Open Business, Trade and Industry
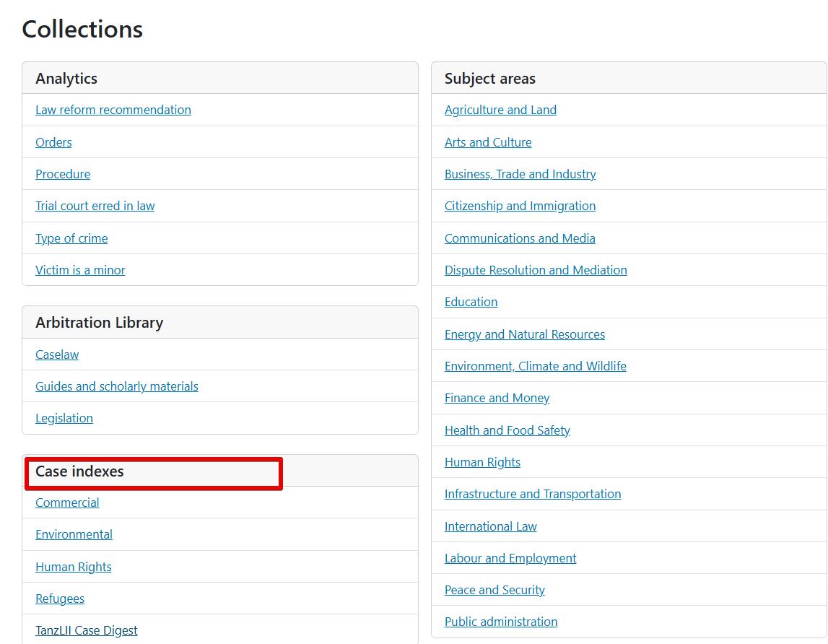 520,174
